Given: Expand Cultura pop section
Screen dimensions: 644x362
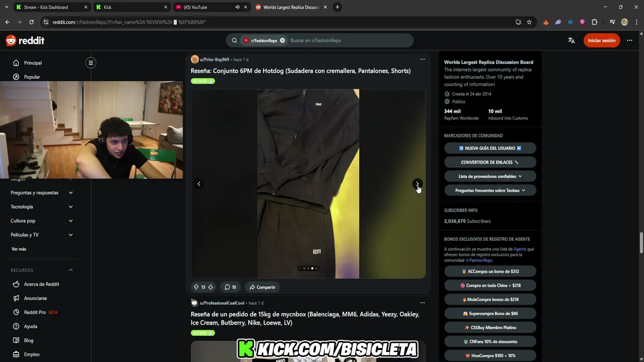Looking at the screenshot, I should (42, 221).
